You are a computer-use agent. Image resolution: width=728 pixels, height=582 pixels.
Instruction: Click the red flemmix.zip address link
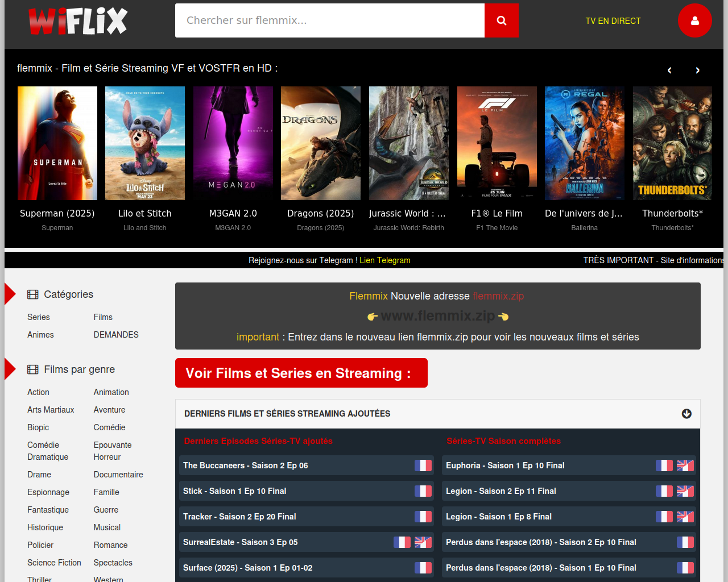click(498, 296)
